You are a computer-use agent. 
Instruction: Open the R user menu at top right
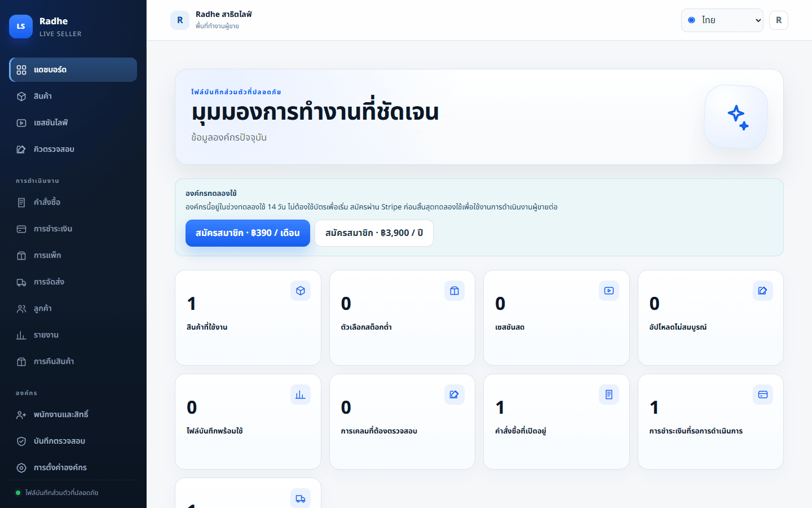point(779,20)
